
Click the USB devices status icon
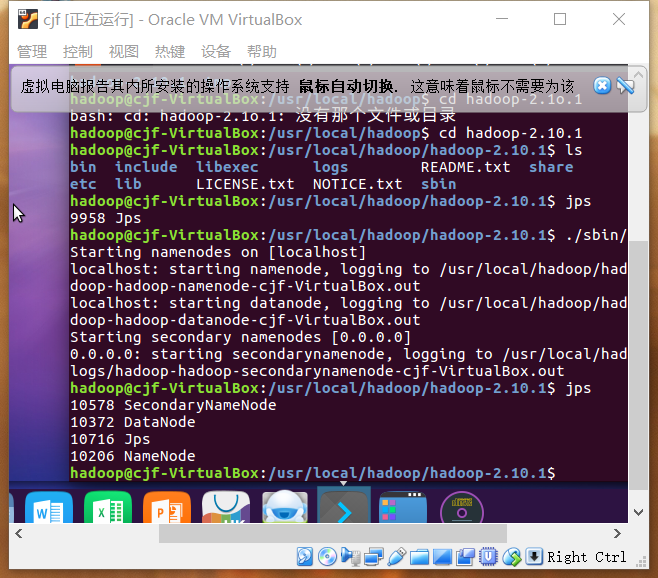(397, 557)
